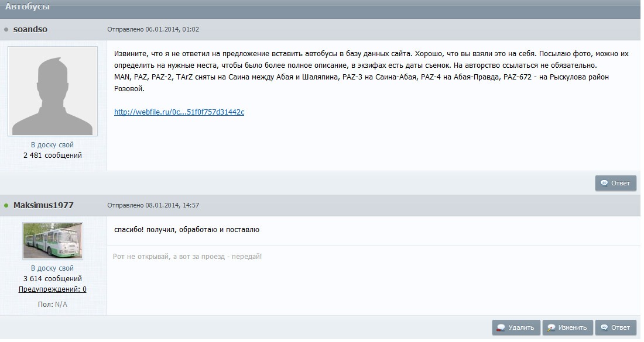
Task: Click soandso's grey offline status dot
Action: pos(6,30)
